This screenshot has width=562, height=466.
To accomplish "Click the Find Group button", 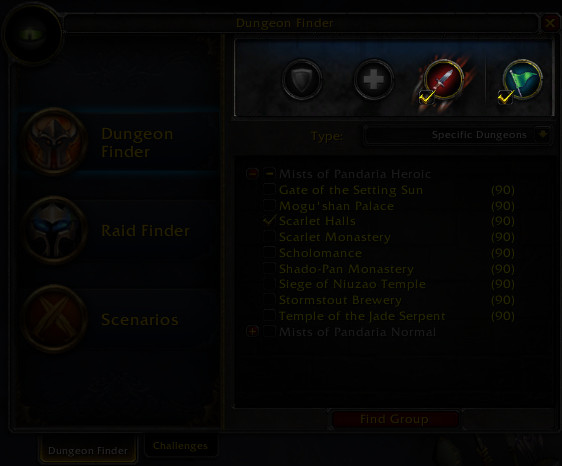I will pyautogui.click(x=395, y=419).
